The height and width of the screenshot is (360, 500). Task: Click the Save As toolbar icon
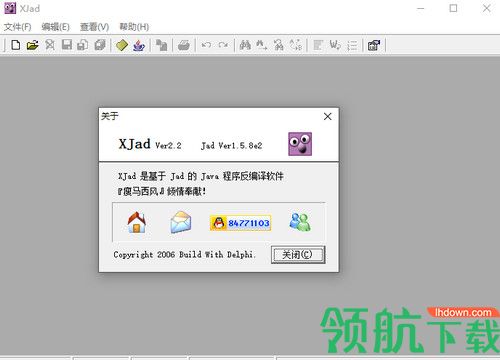coord(83,45)
